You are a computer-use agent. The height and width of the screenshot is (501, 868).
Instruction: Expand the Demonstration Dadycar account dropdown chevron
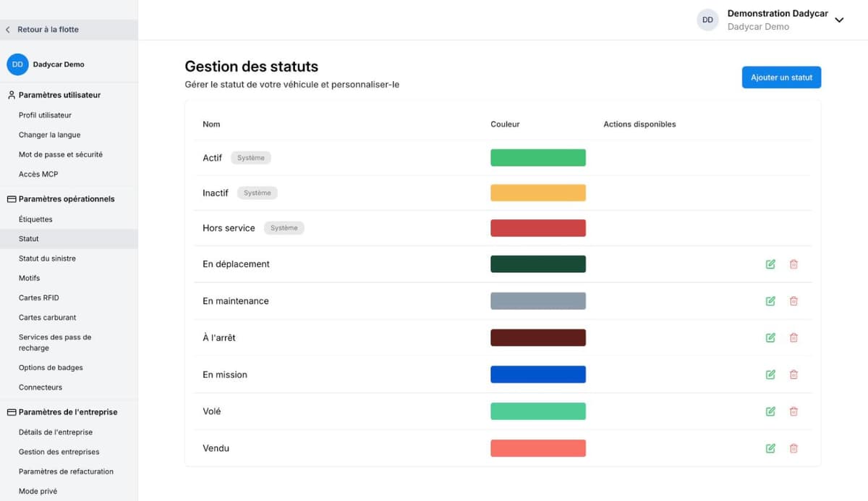839,20
